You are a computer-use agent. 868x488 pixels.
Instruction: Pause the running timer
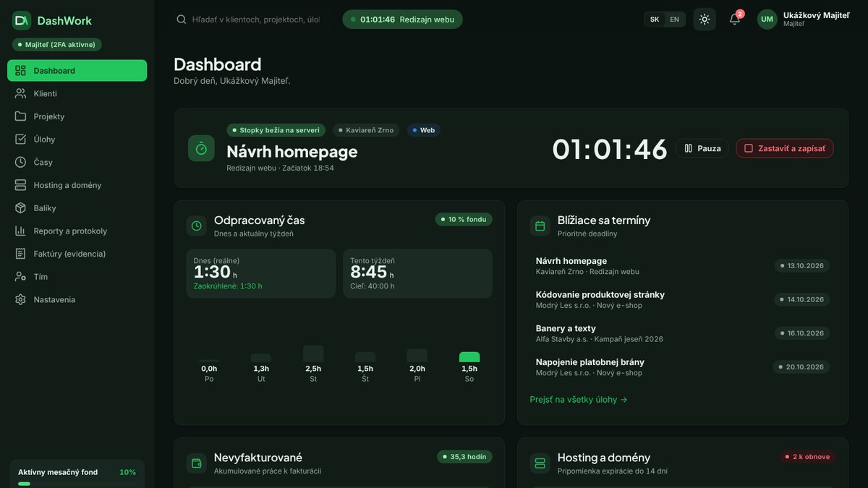[x=702, y=148]
